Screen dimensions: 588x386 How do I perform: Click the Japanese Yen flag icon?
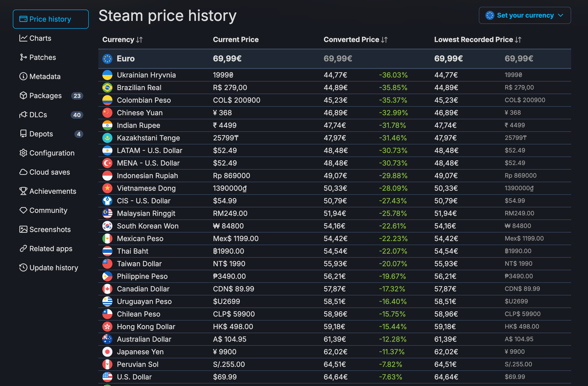coord(107,352)
